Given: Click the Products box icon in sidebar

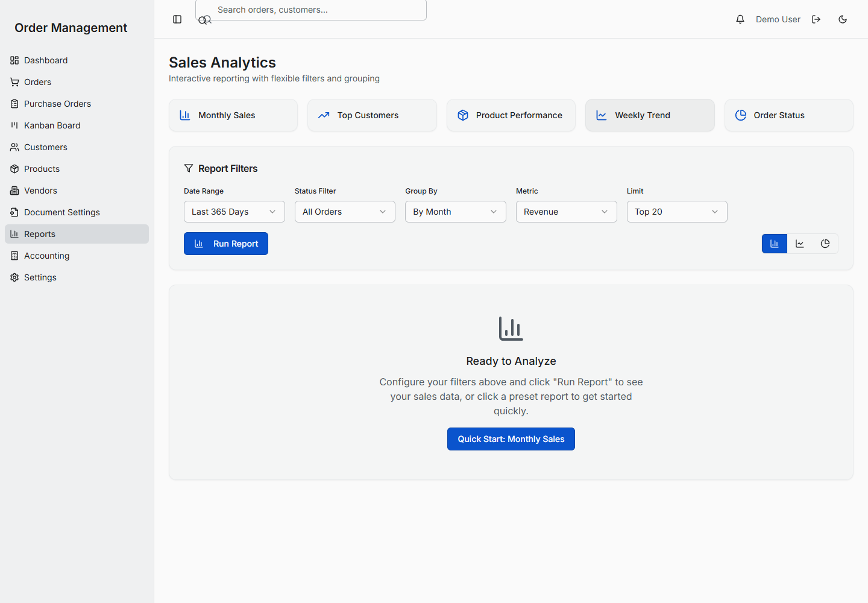Looking at the screenshot, I should [14, 169].
